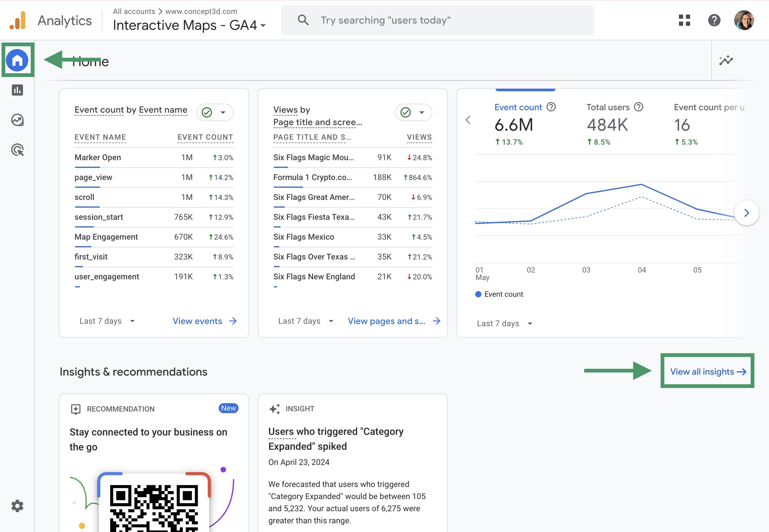Image resolution: width=769 pixels, height=532 pixels.
Task: Open the Reports sidebar icon
Action: pyautogui.click(x=17, y=90)
